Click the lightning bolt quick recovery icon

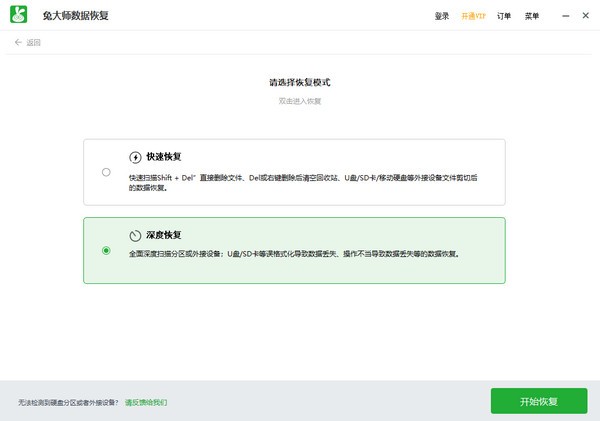point(135,157)
